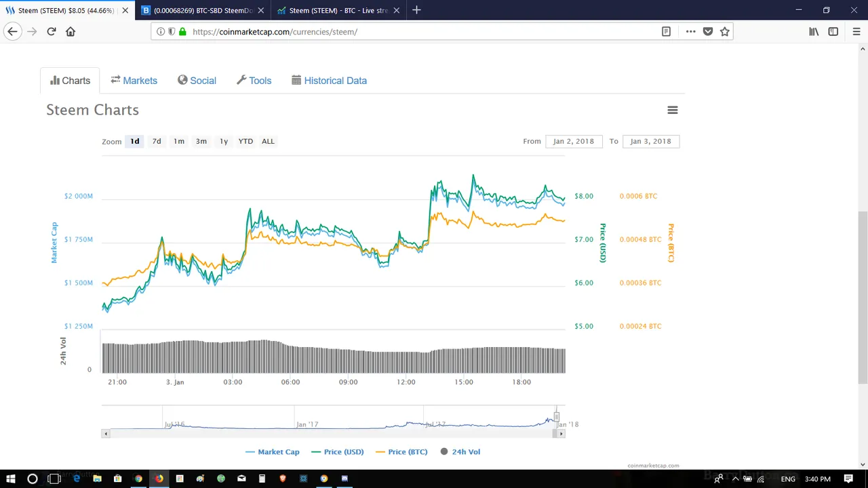
Task: Save page to Pocket
Action: coord(707,31)
